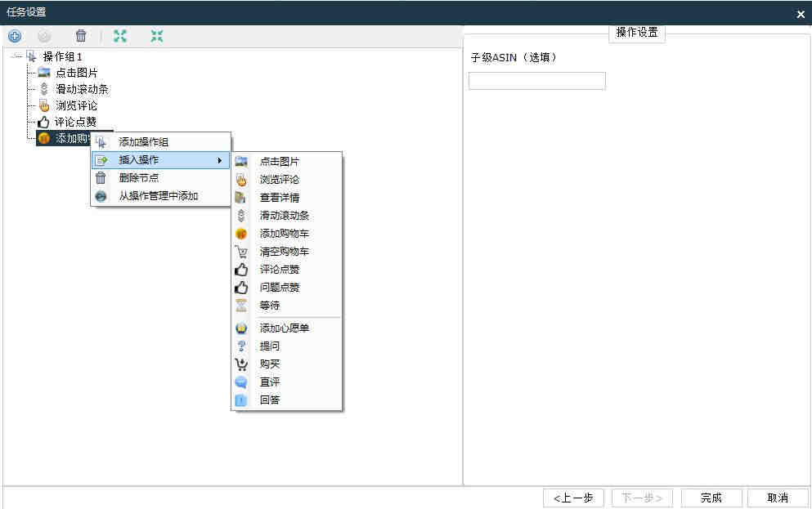Click the empty-cart icon beside 清空购物车
Image resolution: width=812 pixels, height=509 pixels.
[x=241, y=252]
